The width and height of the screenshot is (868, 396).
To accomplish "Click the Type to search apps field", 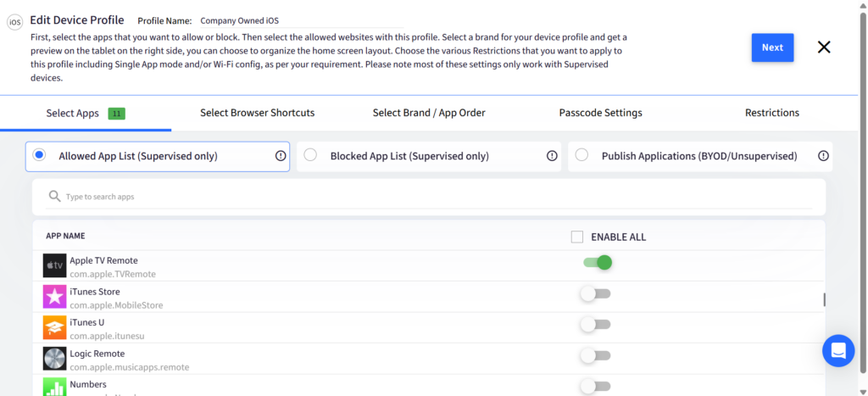I will point(429,197).
